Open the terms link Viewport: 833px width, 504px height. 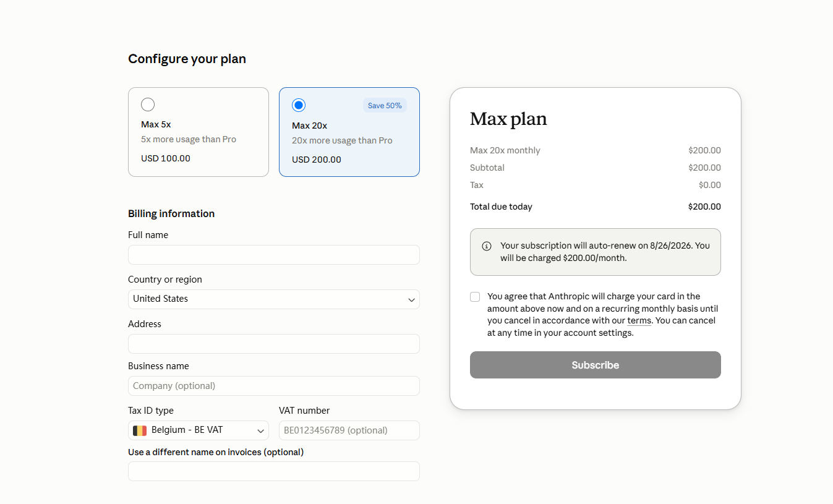[639, 320]
